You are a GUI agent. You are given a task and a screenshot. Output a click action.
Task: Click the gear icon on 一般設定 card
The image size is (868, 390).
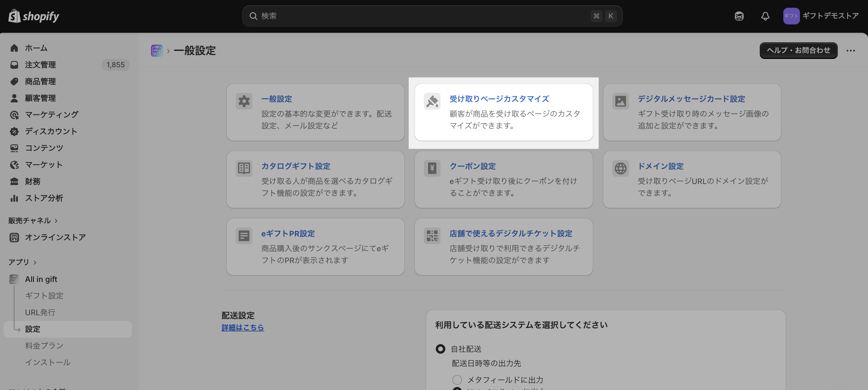244,101
